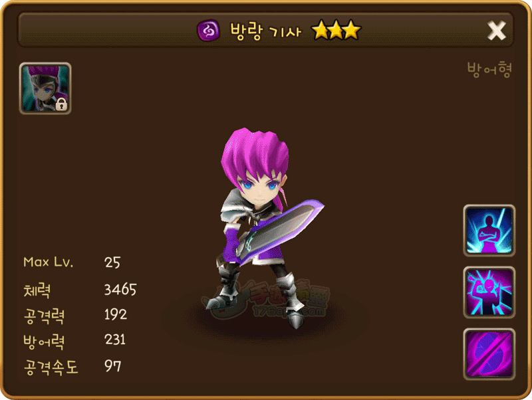Click the middle gold star in header

point(336,30)
